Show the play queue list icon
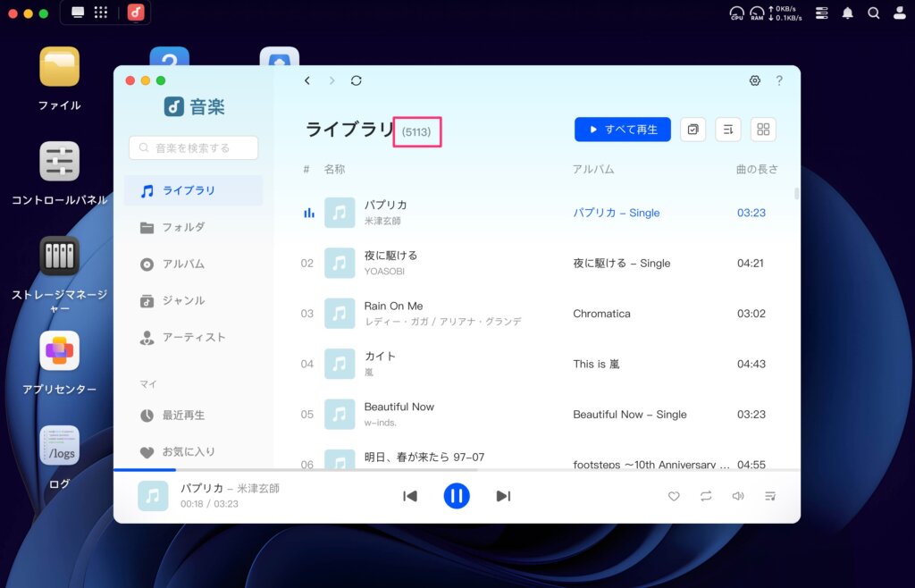Screen dimensions: 915x588 point(769,496)
